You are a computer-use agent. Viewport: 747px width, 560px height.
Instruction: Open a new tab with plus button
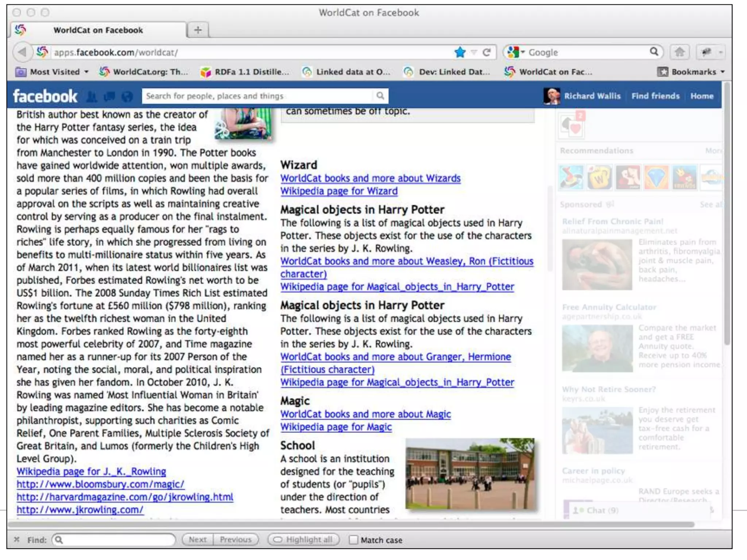pyautogui.click(x=198, y=30)
